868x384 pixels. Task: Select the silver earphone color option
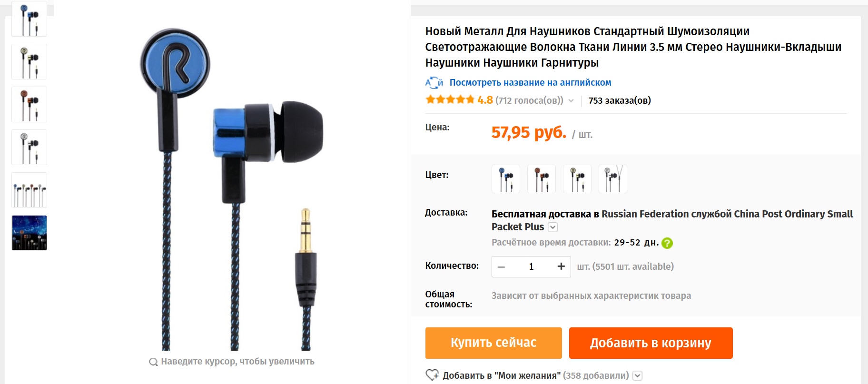(x=613, y=179)
